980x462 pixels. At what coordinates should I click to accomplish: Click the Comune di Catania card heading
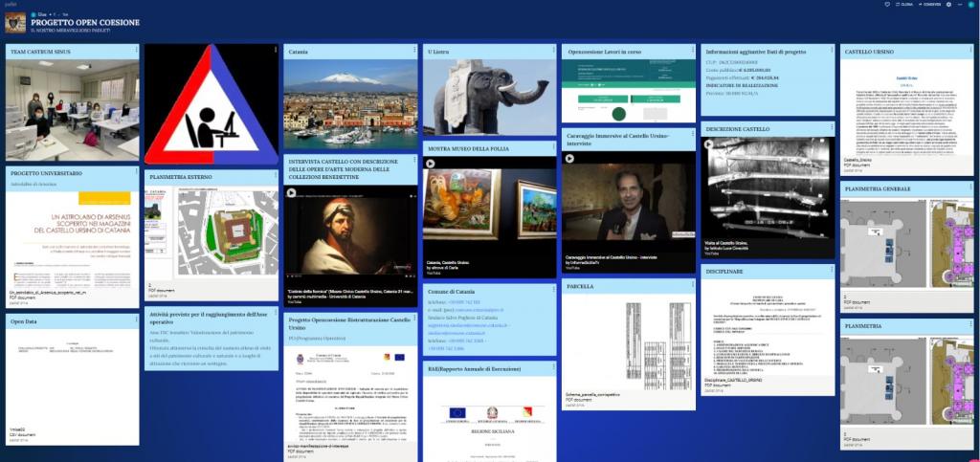(452, 292)
